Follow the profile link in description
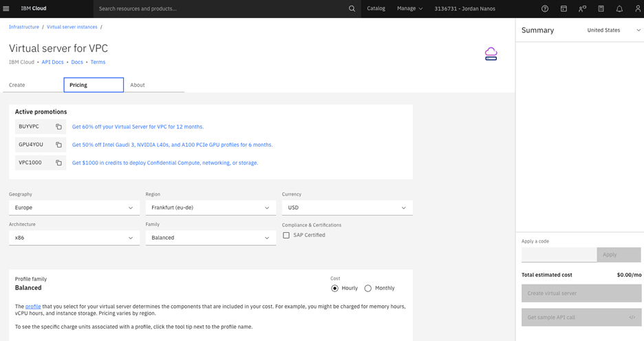Image resolution: width=644 pixels, height=341 pixels. pos(33,307)
